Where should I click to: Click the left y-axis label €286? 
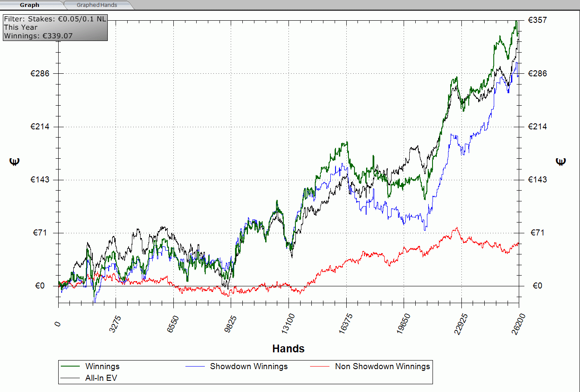point(40,73)
